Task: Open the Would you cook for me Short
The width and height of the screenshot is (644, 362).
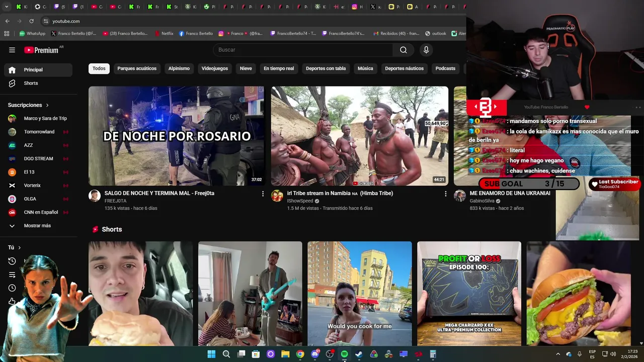Action: coord(360,294)
